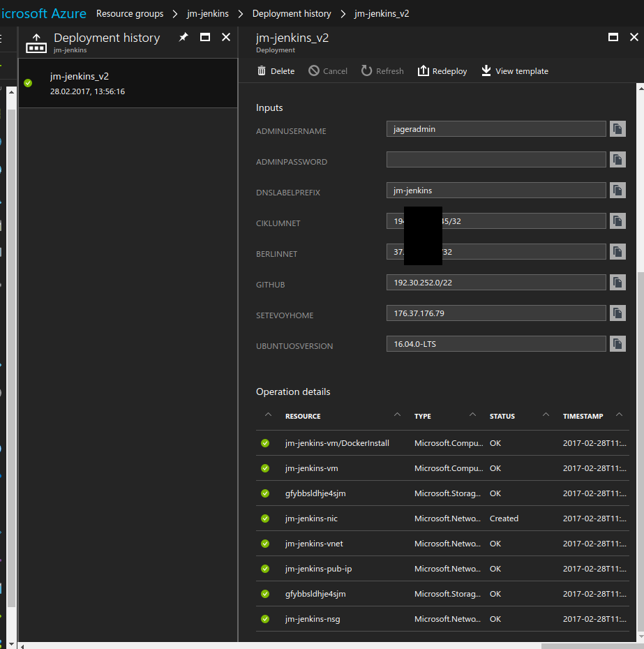644x649 pixels.
Task: Click success icon beside jm-jenkins-vm/DockerInstall
Action: (x=265, y=443)
